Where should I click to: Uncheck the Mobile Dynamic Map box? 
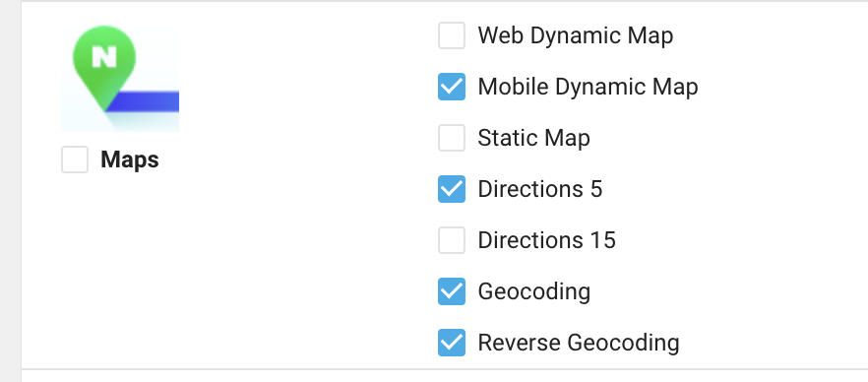click(x=452, y=87)
